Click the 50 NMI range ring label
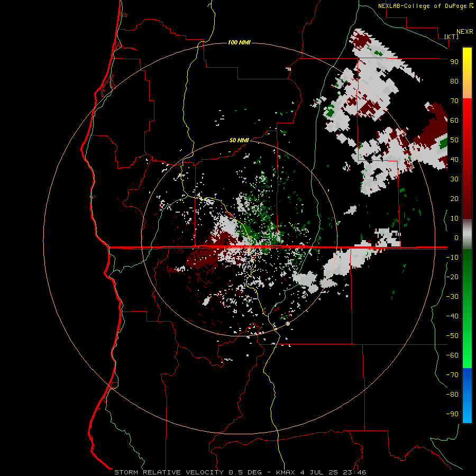This screenshot has width=476, height=476. tap(239, 140)
